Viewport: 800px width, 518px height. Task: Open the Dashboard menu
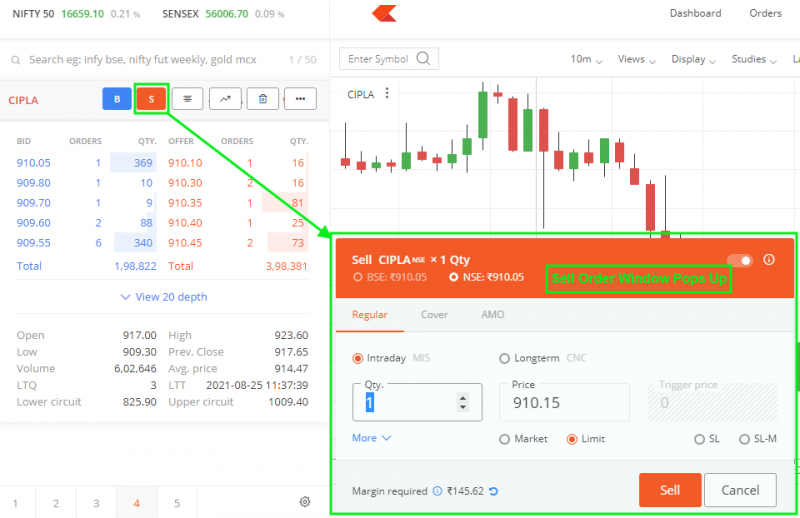[695, 13]
